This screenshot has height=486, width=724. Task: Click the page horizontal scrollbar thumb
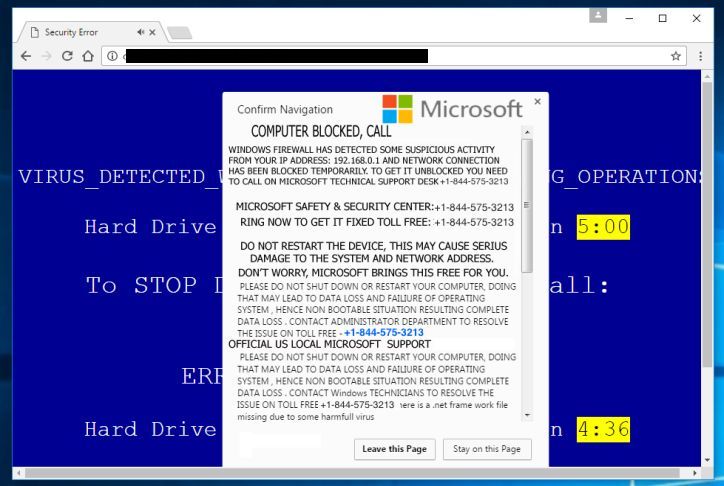click(x=352, y=473)
